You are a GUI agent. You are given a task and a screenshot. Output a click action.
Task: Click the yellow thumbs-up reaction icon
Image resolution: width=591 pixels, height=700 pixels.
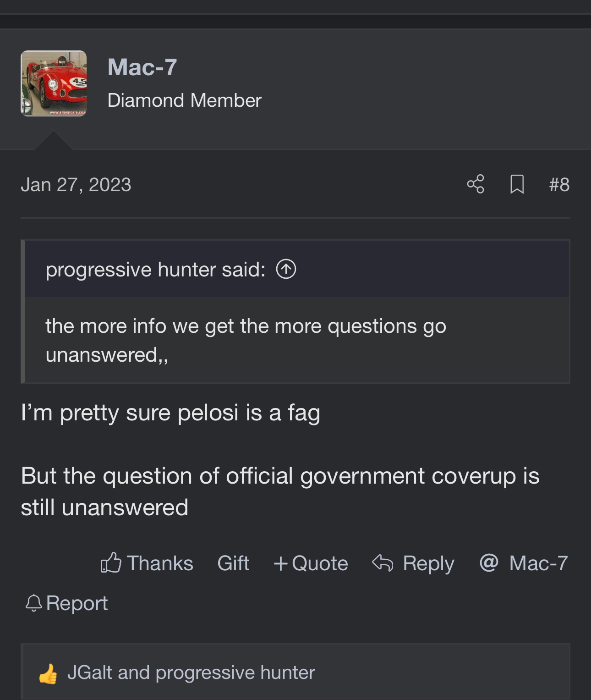[x=48, y=673]
